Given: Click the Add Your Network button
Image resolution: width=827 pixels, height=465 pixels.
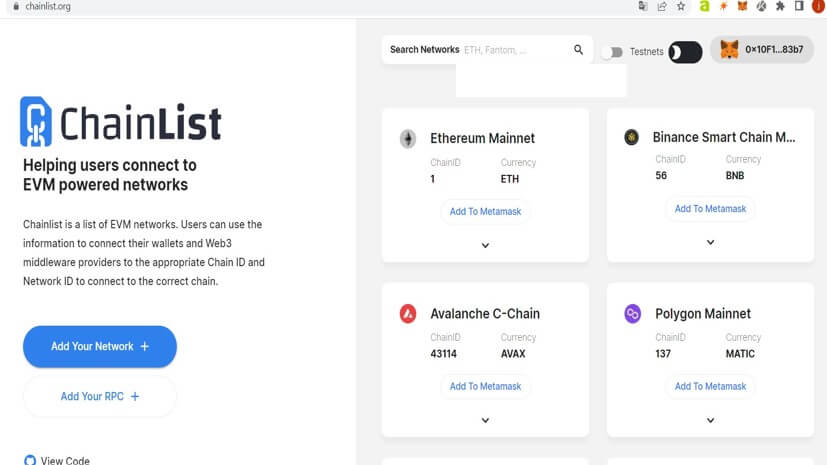Looking at the screenshot, I should coord(100,346).
